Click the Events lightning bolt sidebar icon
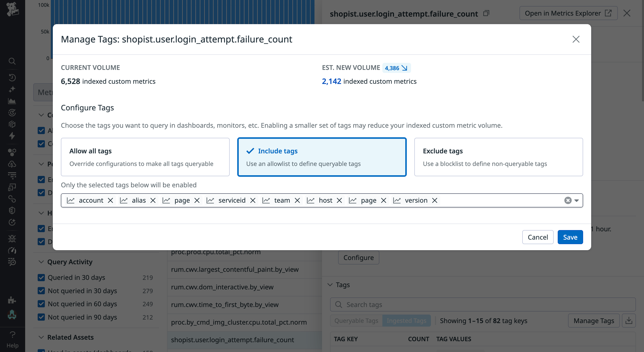Image resolution: width=644 pixels, height=352 pixels. (12, 136)
